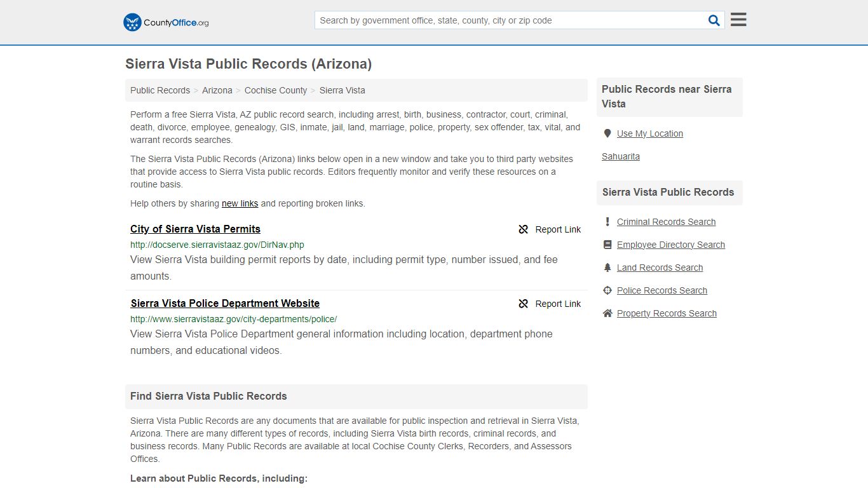Open Sierra Vista Police Department Website link

pyautogui.click(x=225, y=303)
